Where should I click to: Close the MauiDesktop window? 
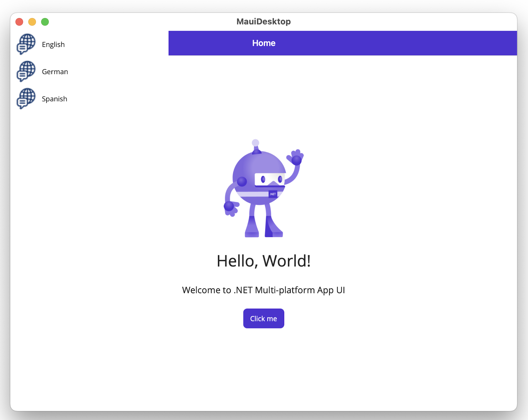19,22
